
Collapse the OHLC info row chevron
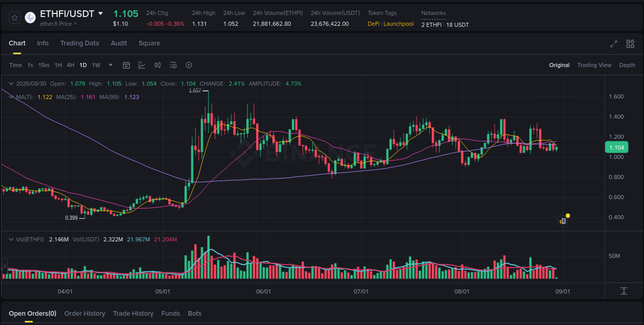coord(11,83)
